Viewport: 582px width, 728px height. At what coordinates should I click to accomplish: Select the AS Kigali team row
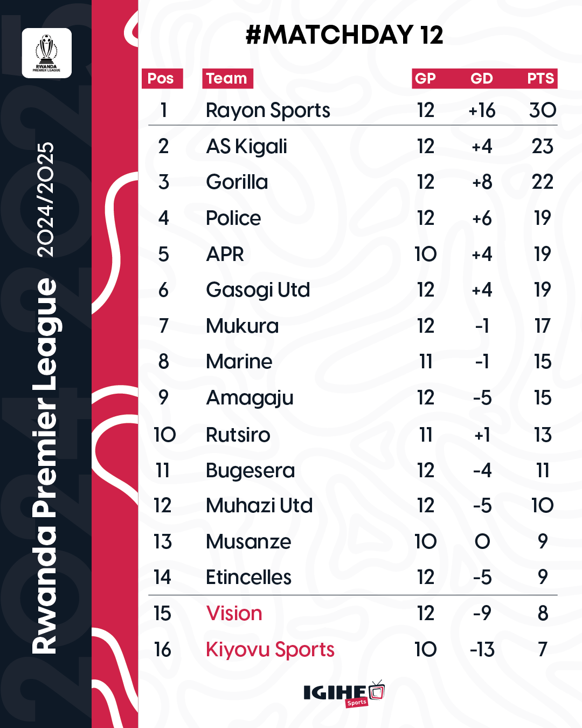(x=353, y=146)
